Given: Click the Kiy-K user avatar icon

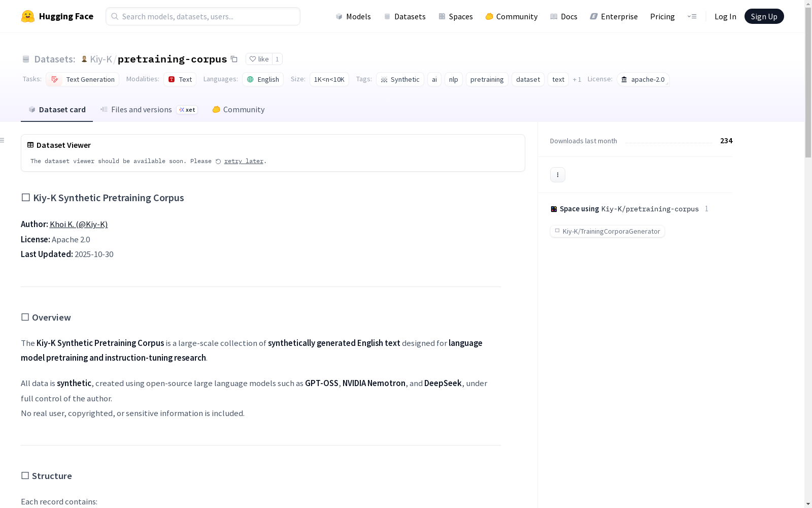Looking at the screenshot, I should (x=84, y=59).
